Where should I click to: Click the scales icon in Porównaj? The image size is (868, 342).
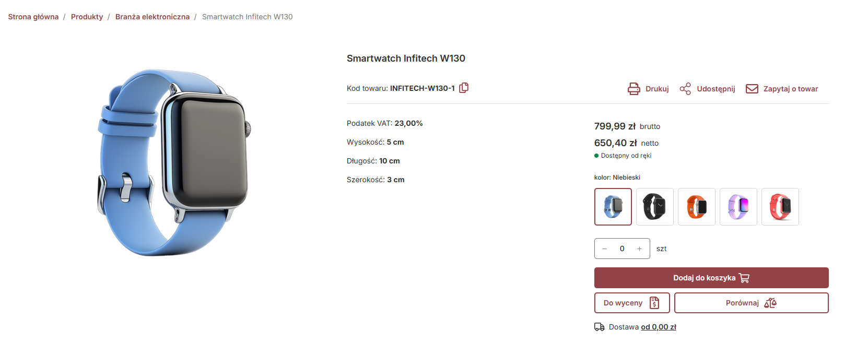click(x=770, y=303)
